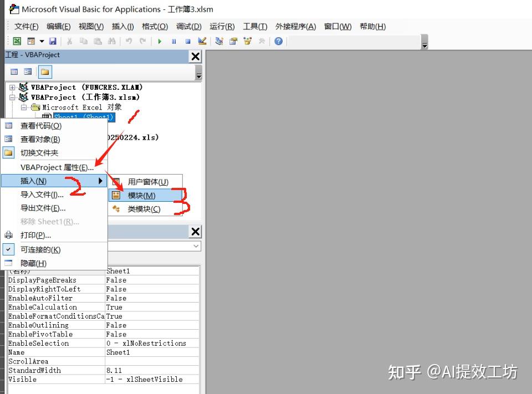This screenshot has height=394, width=532.
Task: Click the Toolbox toolbar icon
Action: click(262, 41)
